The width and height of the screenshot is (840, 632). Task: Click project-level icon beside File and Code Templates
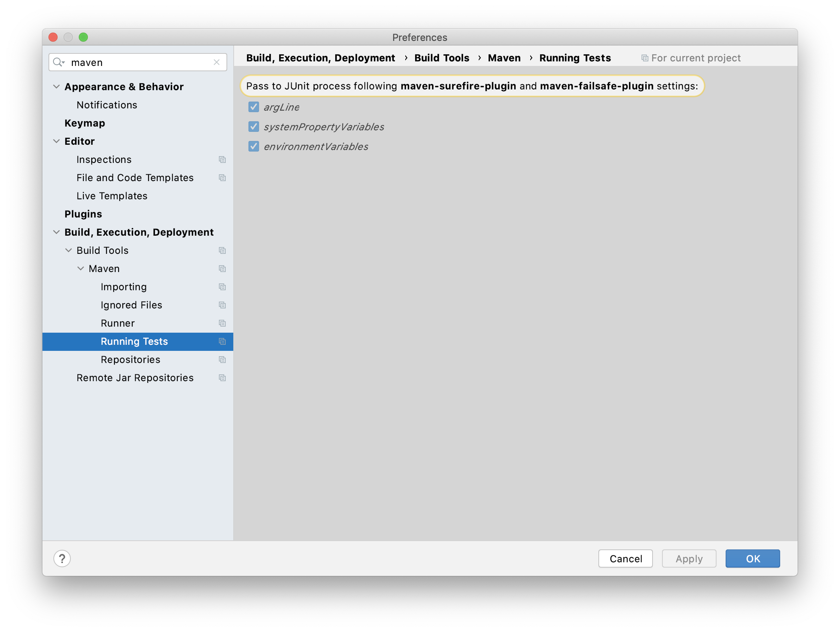click(222, 178)
